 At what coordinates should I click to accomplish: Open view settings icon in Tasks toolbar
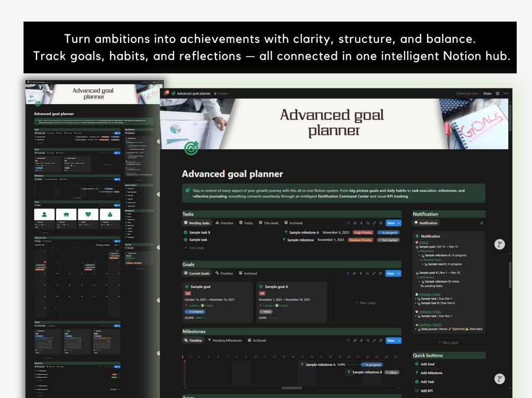[x=381, y=223]
